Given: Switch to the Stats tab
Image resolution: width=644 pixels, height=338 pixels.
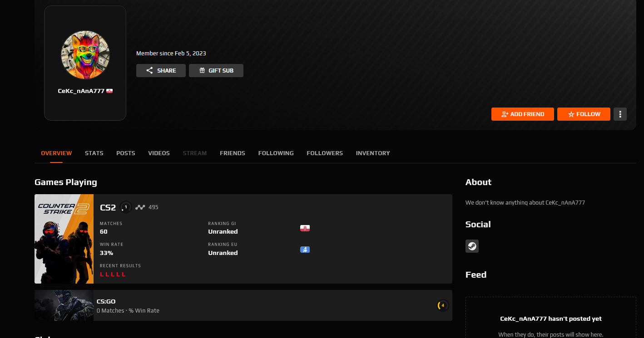Looking at the screenshot, I should coord(94,153).
